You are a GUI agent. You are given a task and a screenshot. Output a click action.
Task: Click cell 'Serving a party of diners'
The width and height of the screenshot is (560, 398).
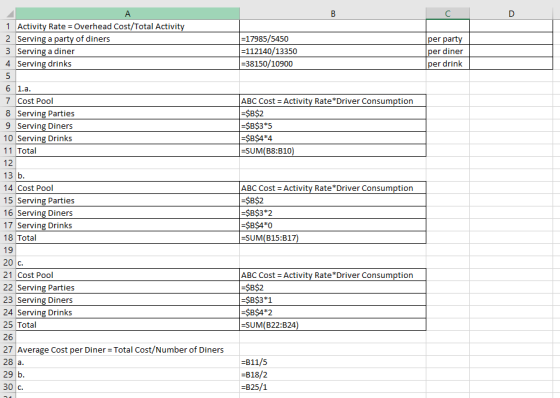coord(128,39)
